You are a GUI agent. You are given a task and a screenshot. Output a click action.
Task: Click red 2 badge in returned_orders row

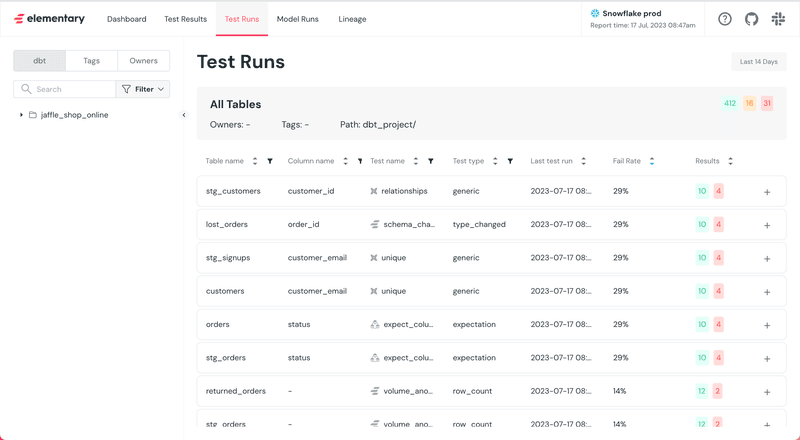pyautogui.click(x=717, y=391)
